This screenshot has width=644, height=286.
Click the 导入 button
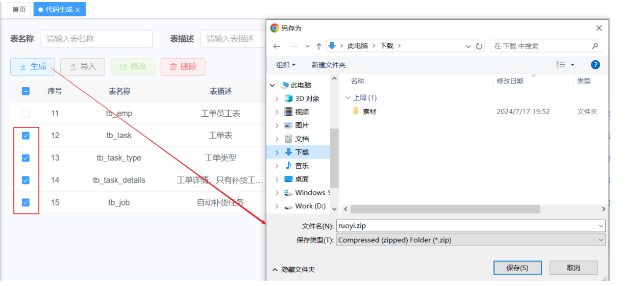(83, 67)
